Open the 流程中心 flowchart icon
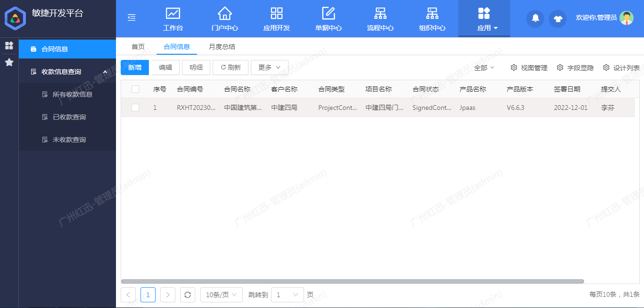Screen dimensions: 644x308 click(x=380, y=13)
